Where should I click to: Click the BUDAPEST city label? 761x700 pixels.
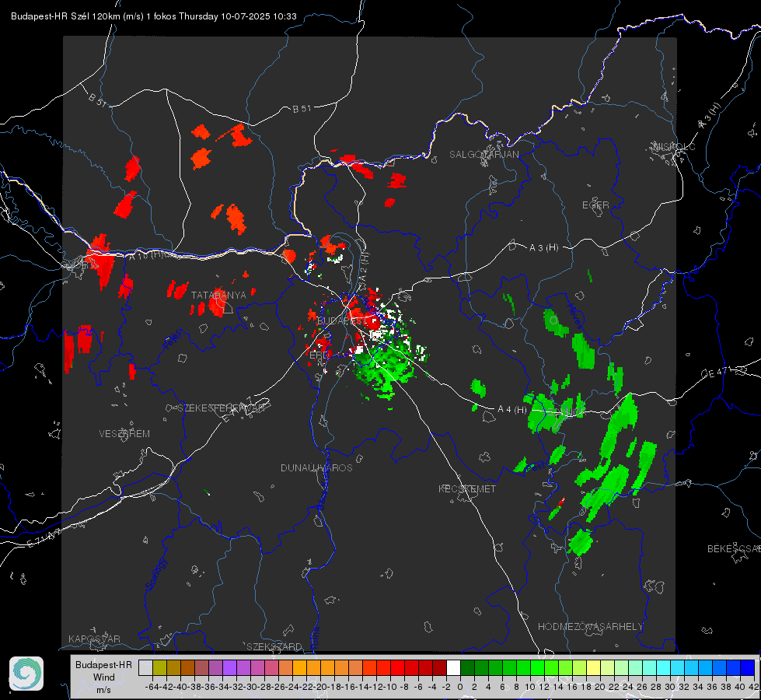(342, 321)
